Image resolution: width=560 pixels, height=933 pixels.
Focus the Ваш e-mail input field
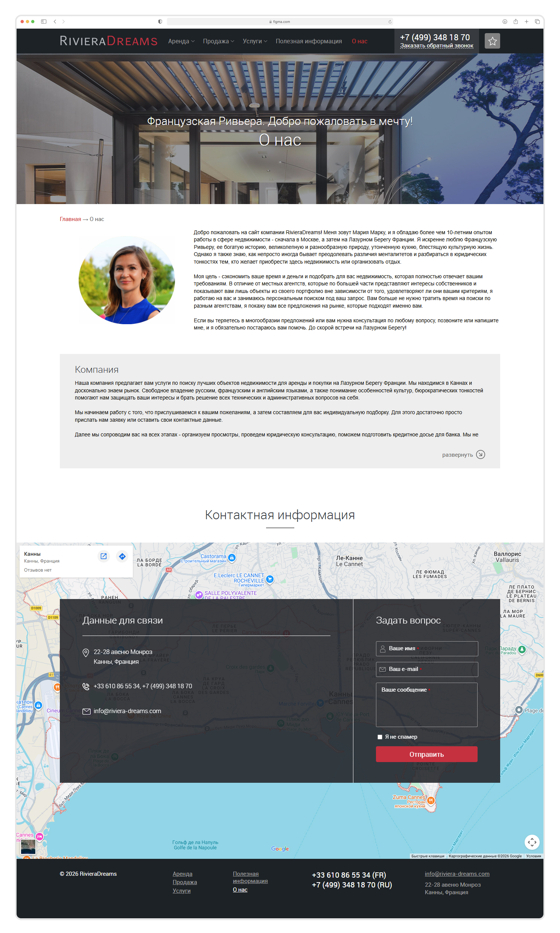point(427,669)
